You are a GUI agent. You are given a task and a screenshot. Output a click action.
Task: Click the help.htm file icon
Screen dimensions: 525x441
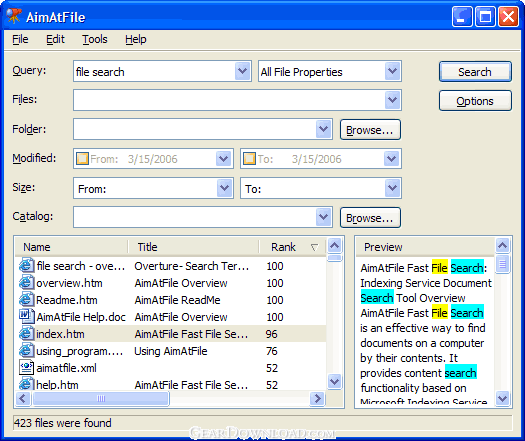(x=26, y=384)
